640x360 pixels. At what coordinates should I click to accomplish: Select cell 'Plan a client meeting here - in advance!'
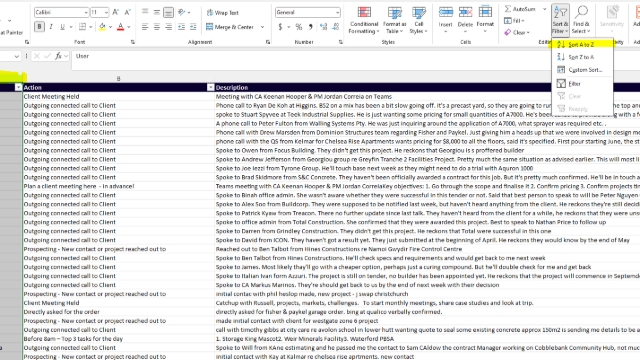(x=118, y=186)
